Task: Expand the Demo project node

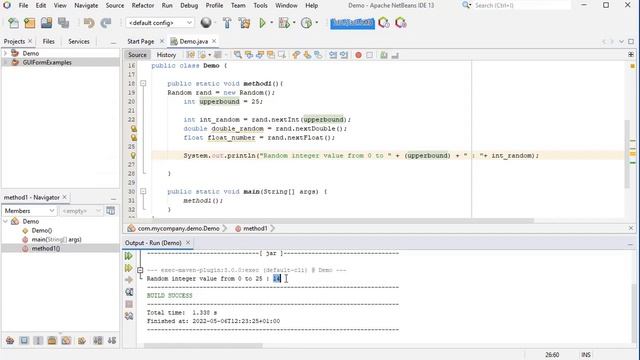Action: [5, 53]
